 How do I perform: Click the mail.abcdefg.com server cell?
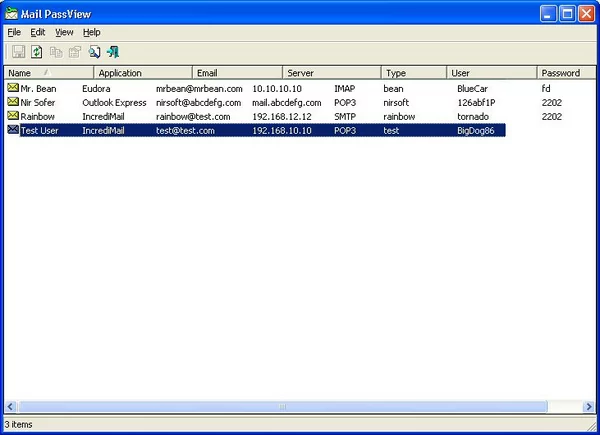[x=287, y=103]
